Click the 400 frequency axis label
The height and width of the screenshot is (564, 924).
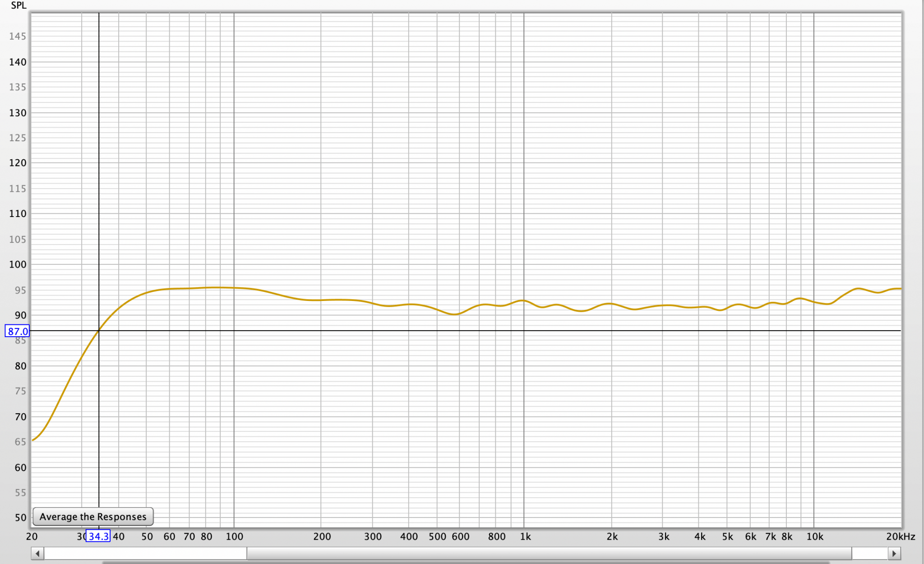(409, 536)
